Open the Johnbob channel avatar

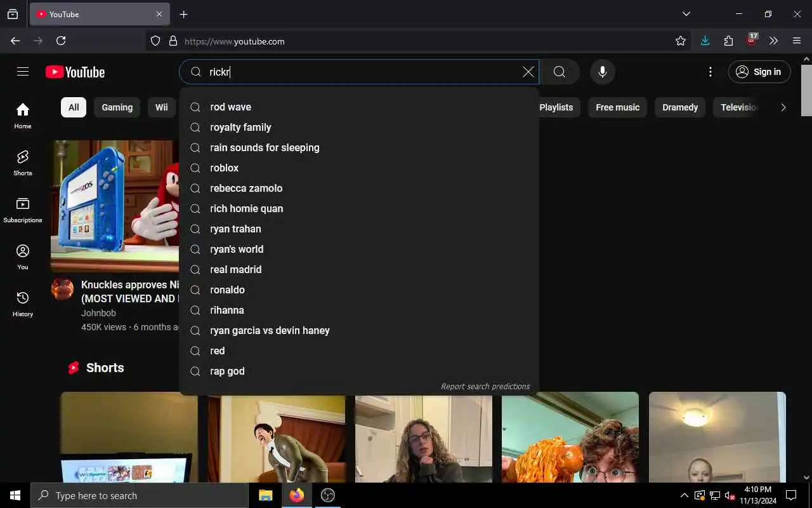click(62, 289)
